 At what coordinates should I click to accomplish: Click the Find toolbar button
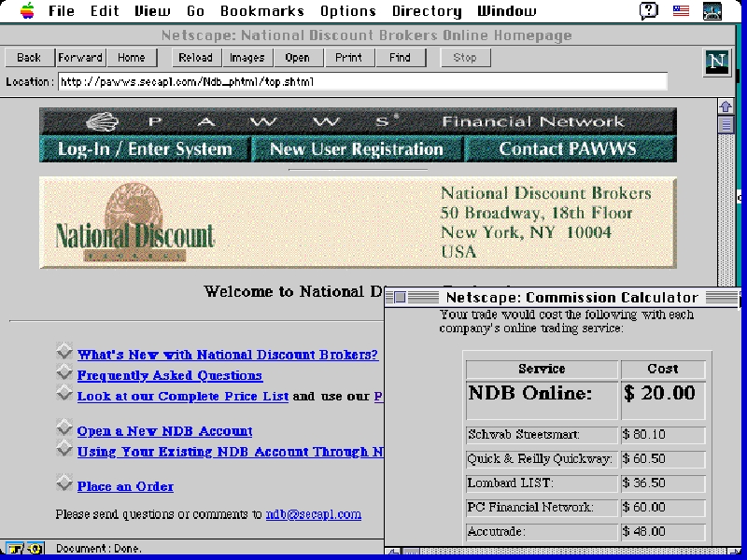coord(401,58)
